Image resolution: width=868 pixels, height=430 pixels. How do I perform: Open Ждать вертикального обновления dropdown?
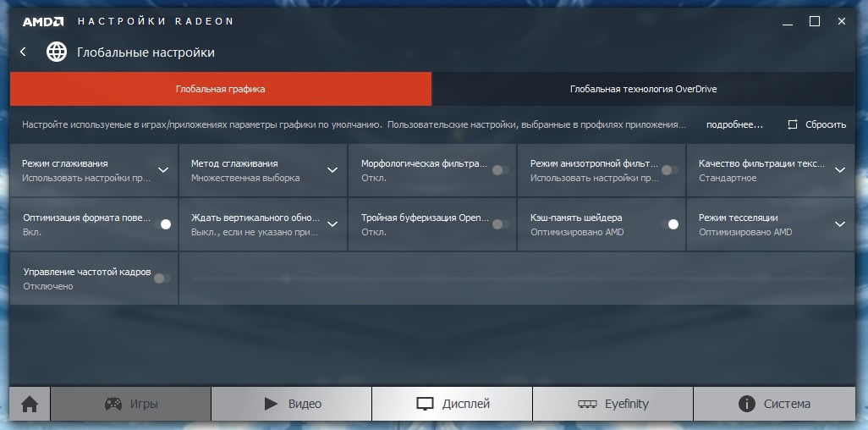(332, 223)
